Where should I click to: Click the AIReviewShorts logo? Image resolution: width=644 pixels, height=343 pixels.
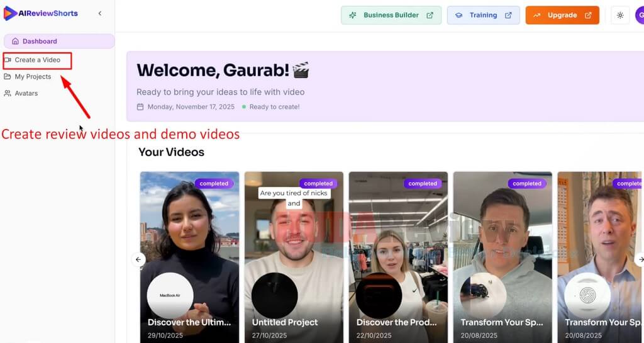40,13
